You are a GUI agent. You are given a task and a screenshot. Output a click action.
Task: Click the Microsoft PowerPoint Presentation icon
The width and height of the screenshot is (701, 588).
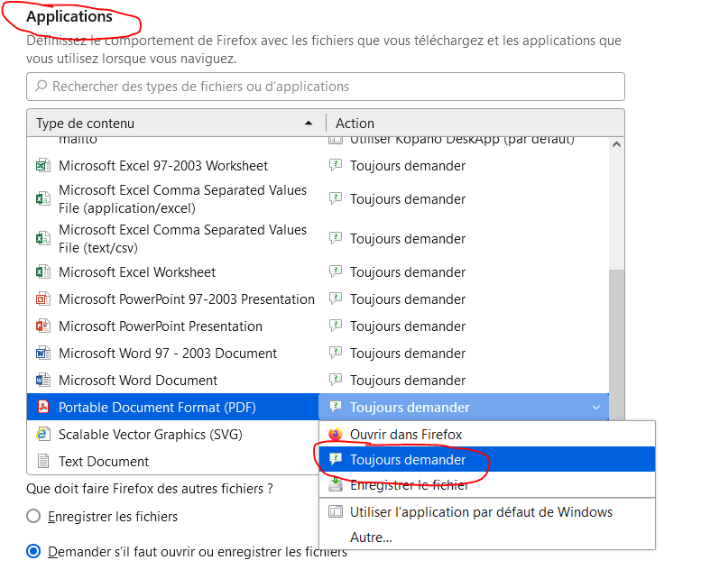point(43,326)
